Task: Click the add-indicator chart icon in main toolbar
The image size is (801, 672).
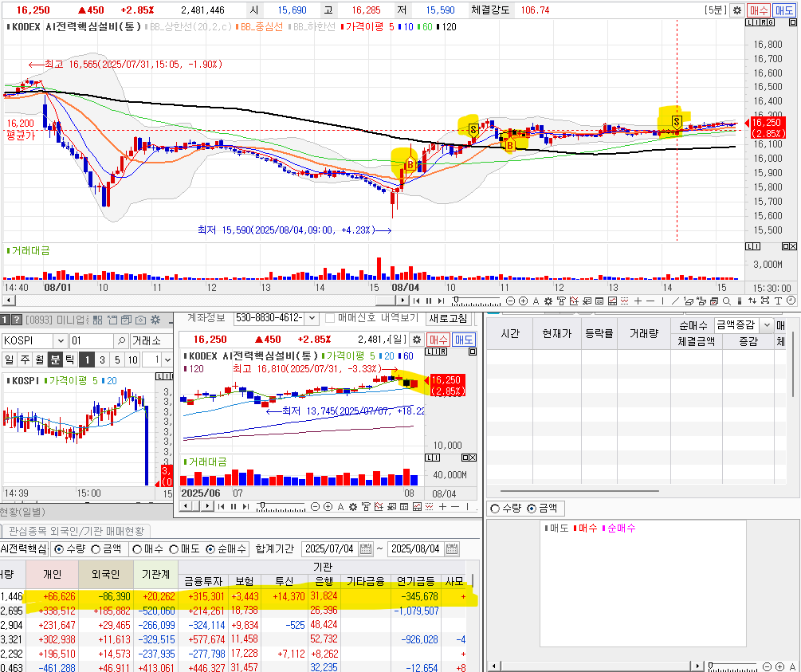Action: [x=574, y=301]
